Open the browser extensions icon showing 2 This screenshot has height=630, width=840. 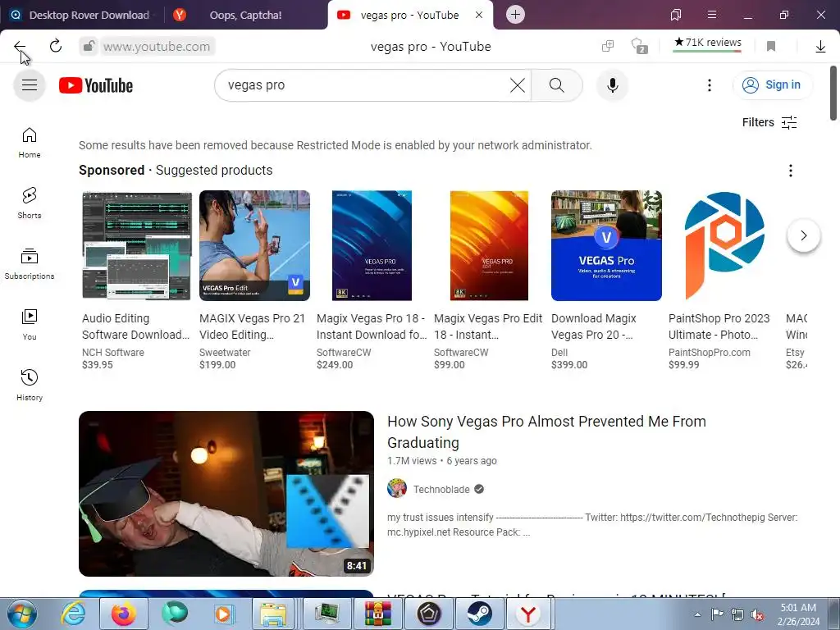[639, 46]
